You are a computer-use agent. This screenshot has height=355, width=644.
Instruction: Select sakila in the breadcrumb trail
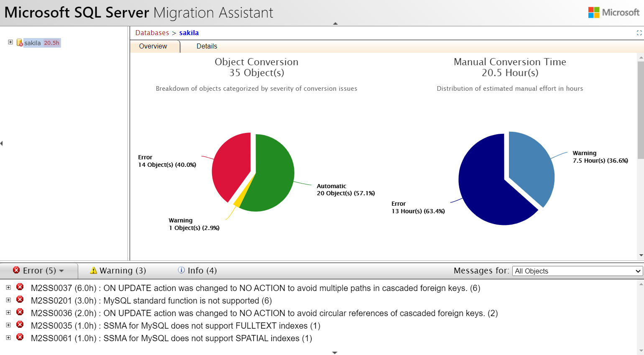[189, 33]
